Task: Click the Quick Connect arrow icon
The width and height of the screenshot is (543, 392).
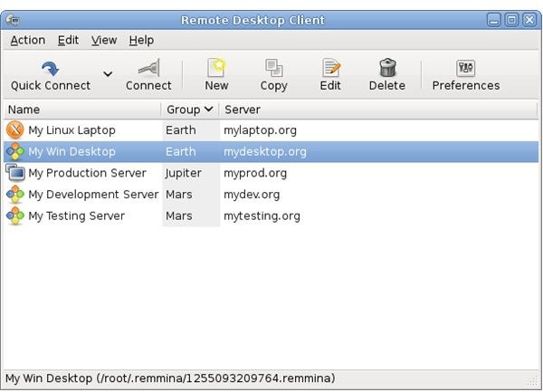Action: pyautogui.click(x=51, y=69)
